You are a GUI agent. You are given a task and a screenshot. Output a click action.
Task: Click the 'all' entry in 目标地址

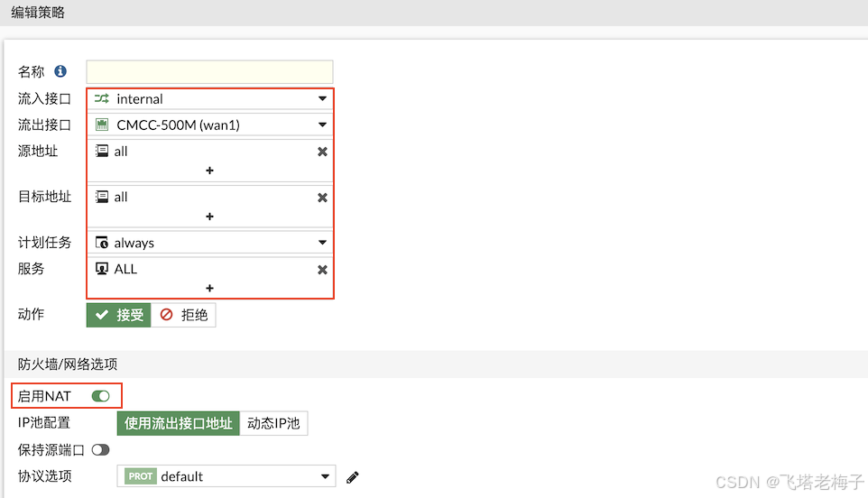coord(121,198)
